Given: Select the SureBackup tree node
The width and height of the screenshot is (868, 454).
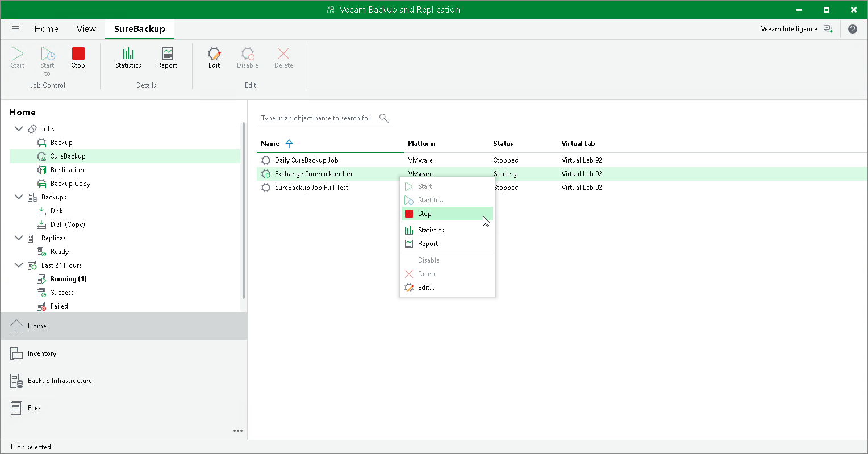Looking at the screenshot, I should tap(125, 156).
